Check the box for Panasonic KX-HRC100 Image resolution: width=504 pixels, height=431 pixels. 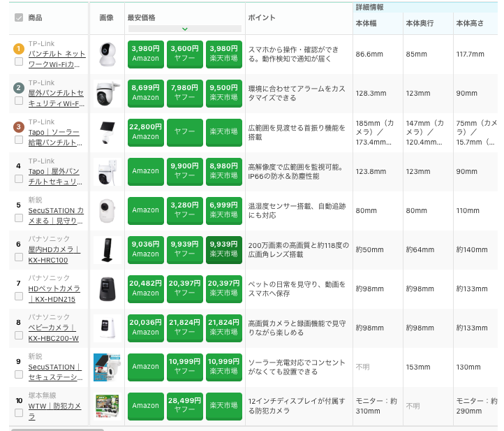(19, 257)
